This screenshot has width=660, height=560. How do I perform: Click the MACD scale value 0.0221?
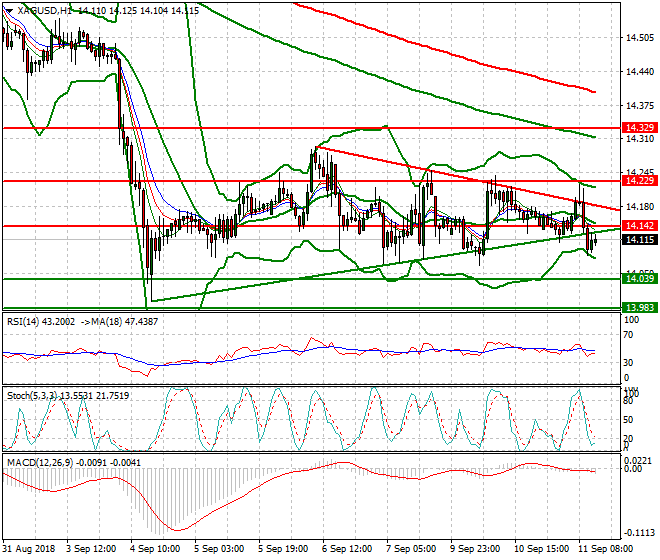(639, 461)
